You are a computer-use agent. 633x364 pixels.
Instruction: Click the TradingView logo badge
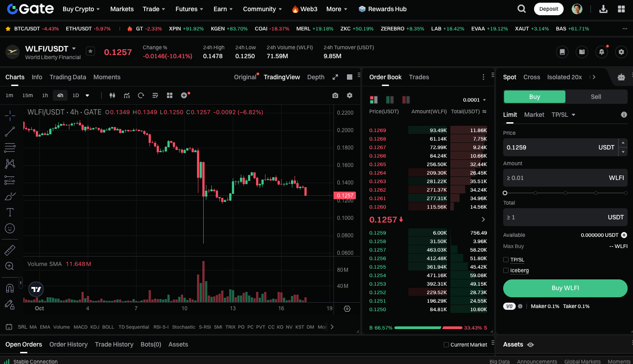[x=36, y=290]
